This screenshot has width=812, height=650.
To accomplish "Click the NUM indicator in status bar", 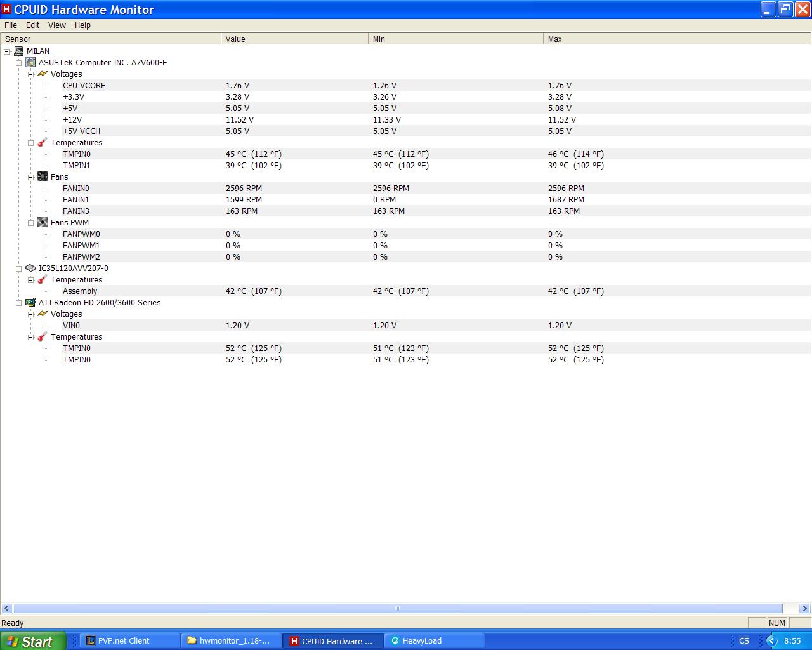I will click(776, 623).
